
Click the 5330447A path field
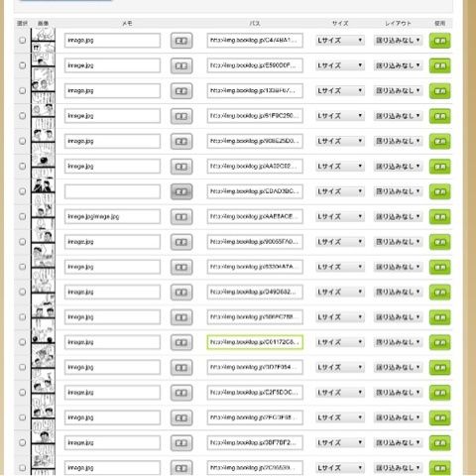[255, 267]
